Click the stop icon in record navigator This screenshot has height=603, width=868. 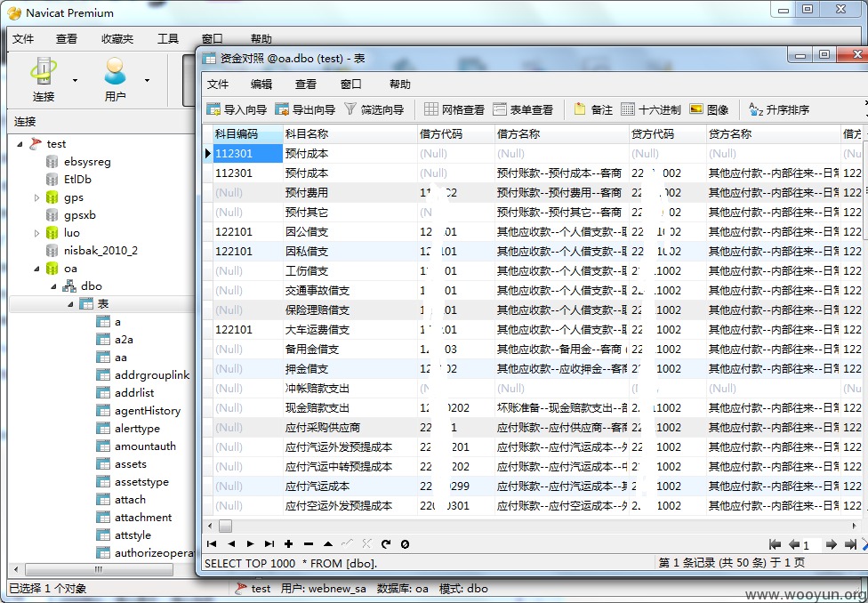[406, 544]
